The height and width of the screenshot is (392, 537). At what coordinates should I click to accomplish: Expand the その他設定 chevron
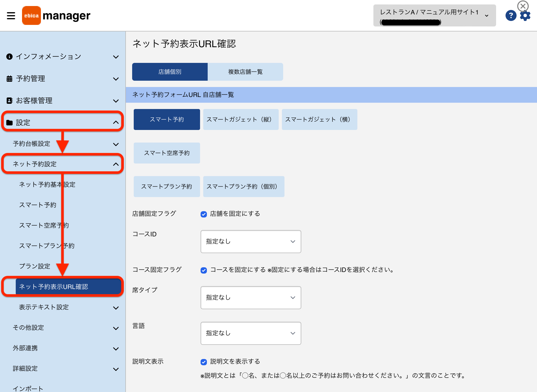point(116,328)
